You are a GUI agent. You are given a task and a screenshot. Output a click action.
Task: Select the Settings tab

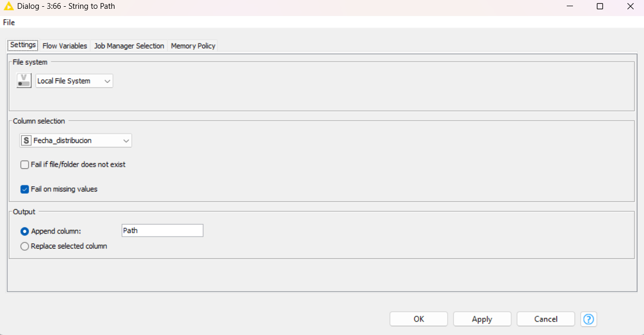pyautogui.click(x=23, y=45)
